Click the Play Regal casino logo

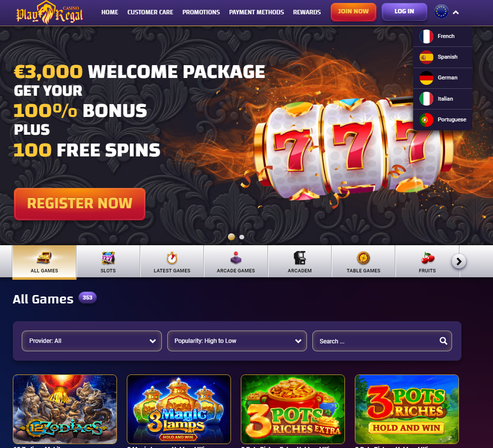(x=49, y=12)
